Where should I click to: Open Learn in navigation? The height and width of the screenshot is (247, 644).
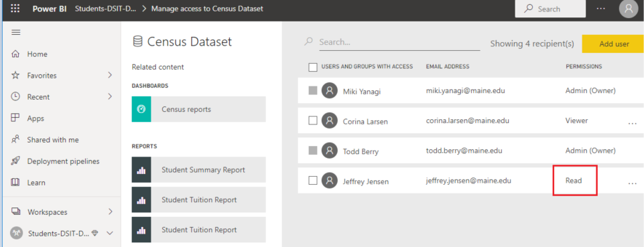36,183
